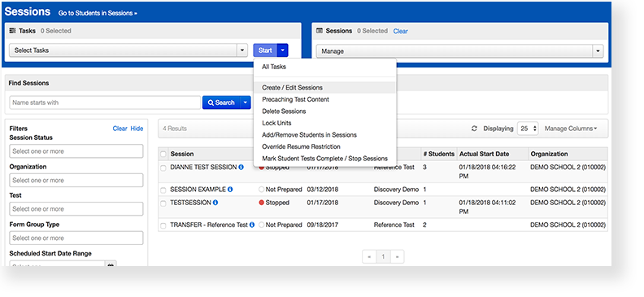The width and height of the screenshot is (644, 297).
Task: Click info icon beside SESSION EXAMPLE
Action: coord(230,190)
